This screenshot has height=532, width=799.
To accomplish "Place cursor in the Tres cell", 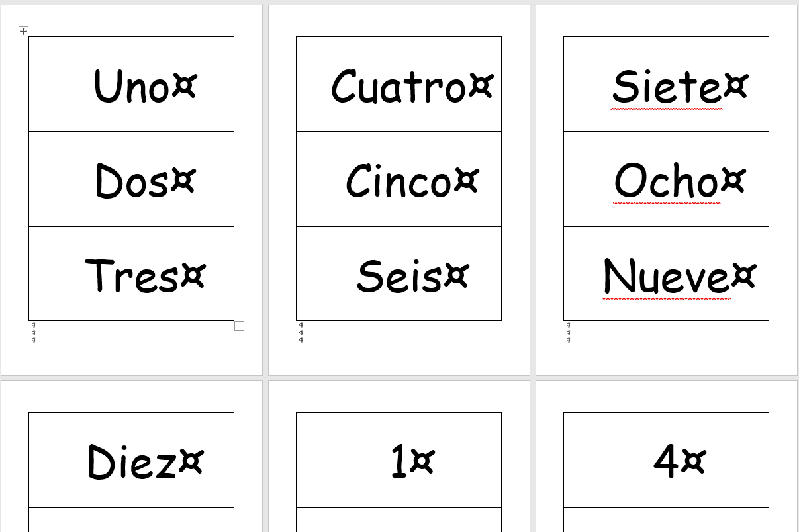I will (131, 274).
